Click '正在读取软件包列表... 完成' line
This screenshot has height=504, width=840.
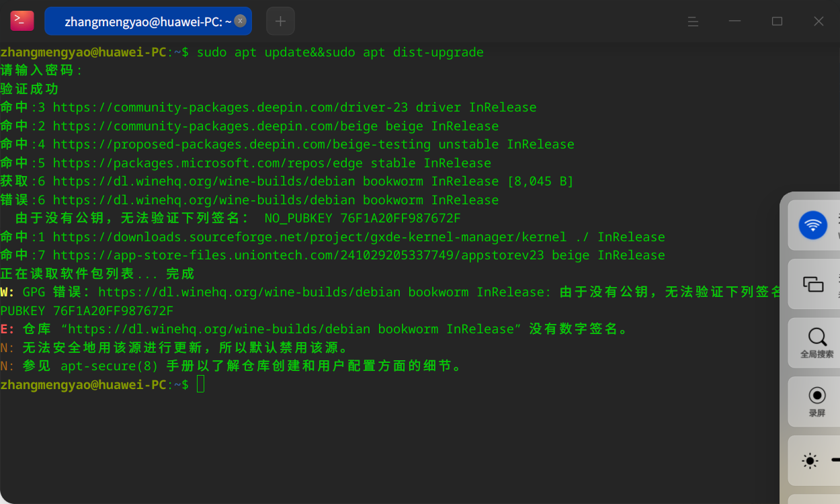(97, 274)
